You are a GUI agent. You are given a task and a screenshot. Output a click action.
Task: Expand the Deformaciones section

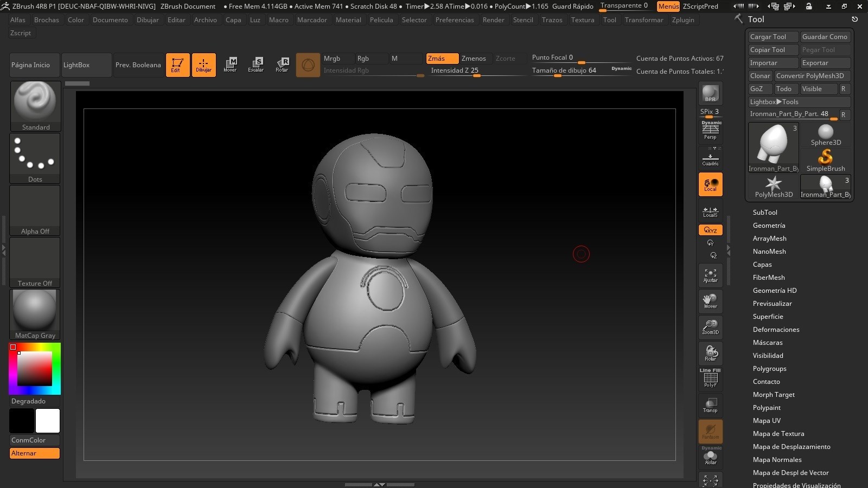point(776,330)
